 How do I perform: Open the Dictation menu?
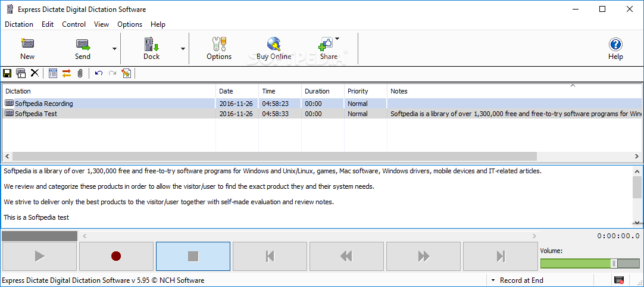(19, 24)
